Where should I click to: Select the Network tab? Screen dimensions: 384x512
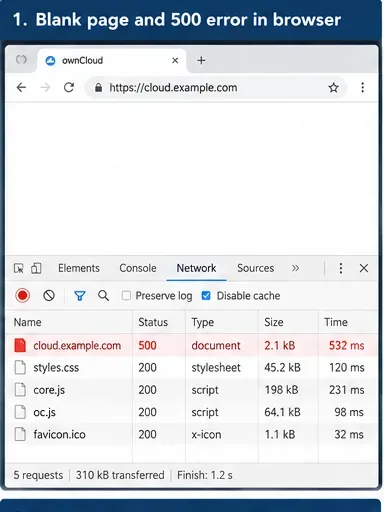coord(196,268)
